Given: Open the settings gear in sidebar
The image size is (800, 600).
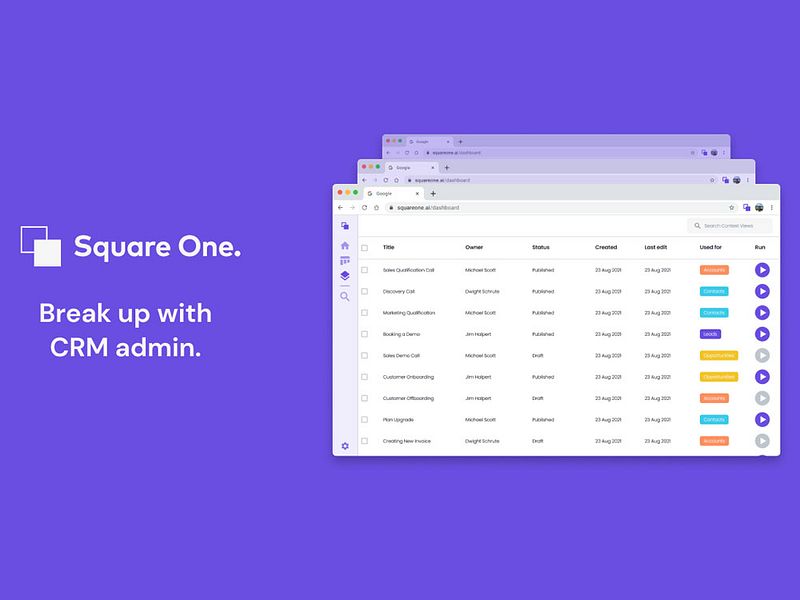Looking at the screenshot, I should pos(345,446).
